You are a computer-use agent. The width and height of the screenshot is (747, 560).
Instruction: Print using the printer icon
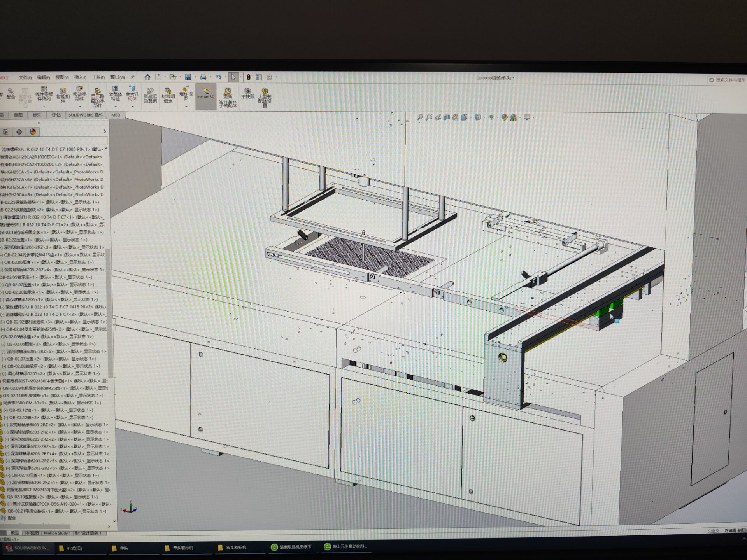click(203, 77)
